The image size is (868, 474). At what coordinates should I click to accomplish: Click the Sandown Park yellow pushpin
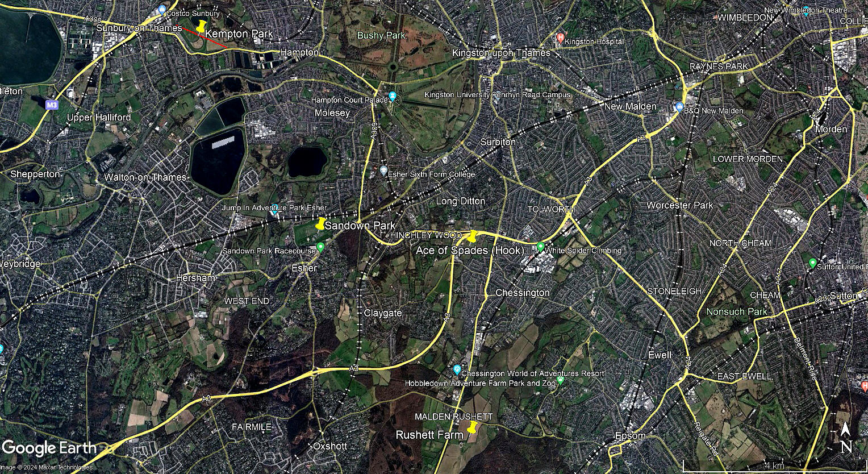pyautogui.click(x=320, y=224)
